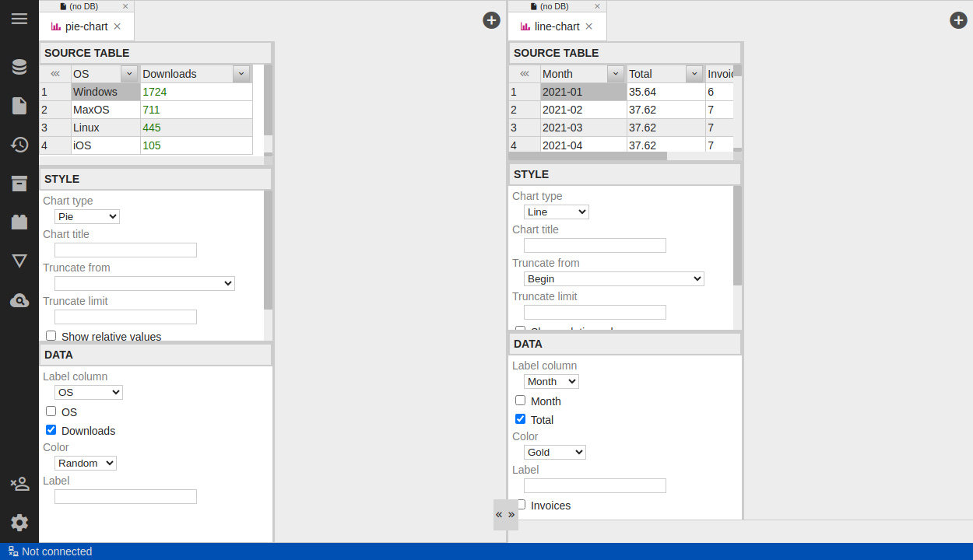The image size is (973, 560).
Task: Expand Truncate from Begin dropdown
Action: [x=613, y=278]
